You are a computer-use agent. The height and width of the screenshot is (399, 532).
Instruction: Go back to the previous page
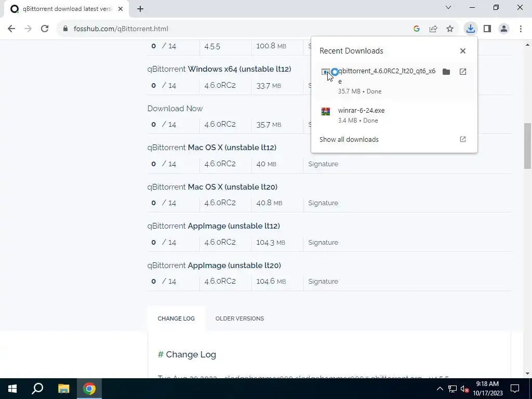(11, 29)
